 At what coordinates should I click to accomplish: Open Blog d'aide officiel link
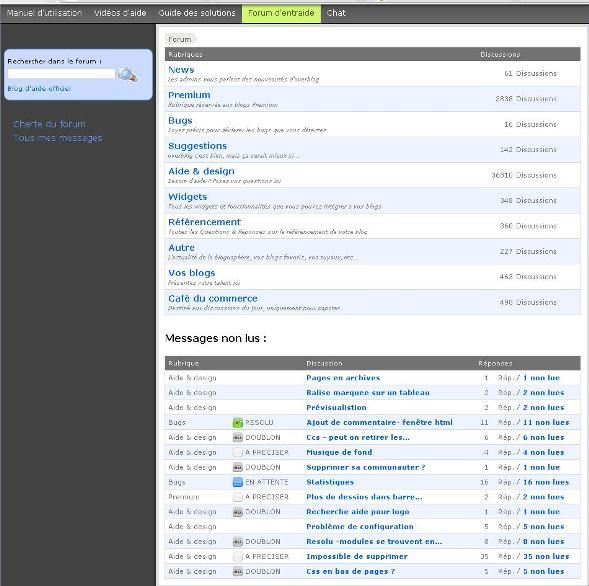point(39,89)
